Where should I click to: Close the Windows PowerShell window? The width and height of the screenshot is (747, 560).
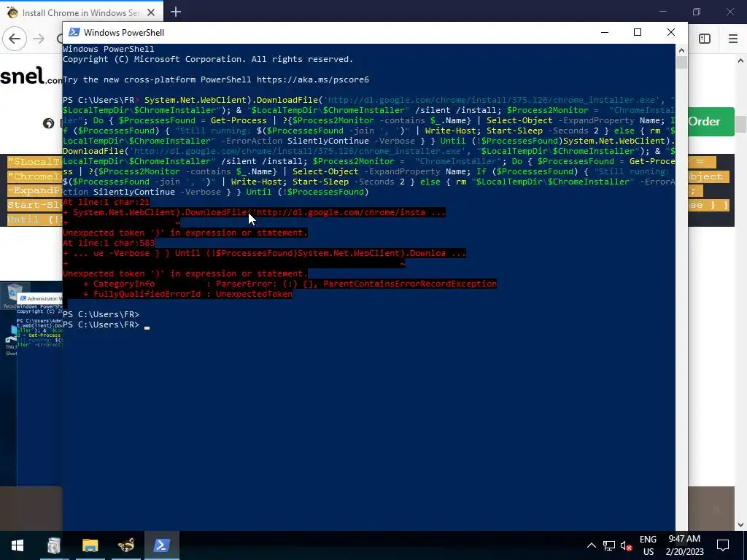point(671,32)
